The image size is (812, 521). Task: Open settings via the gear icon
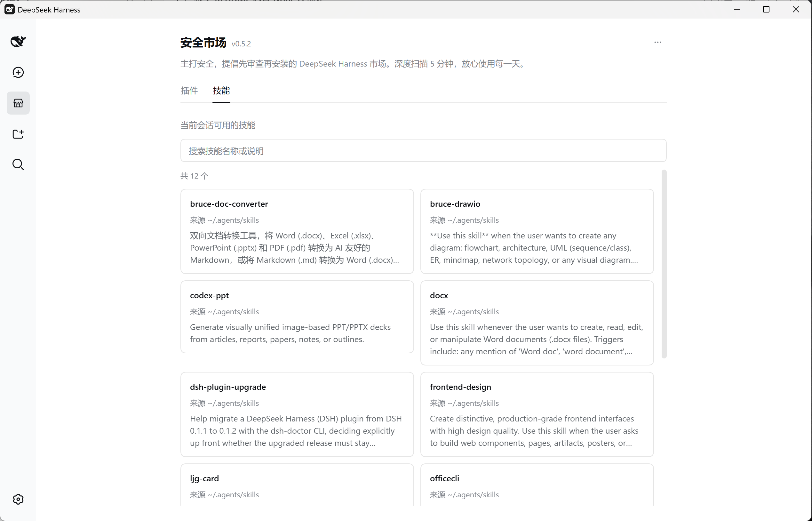18,499
